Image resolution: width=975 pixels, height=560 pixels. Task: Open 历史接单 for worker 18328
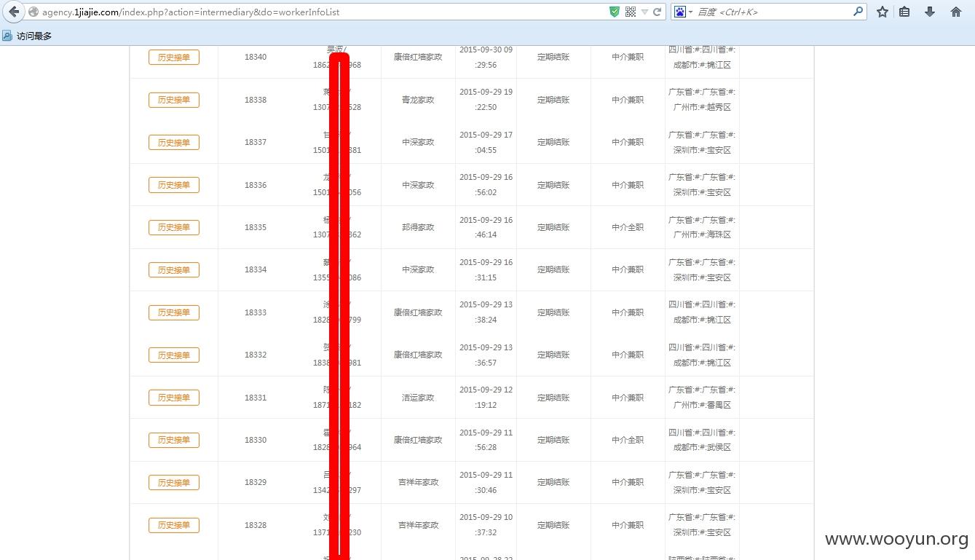(174, 525)
